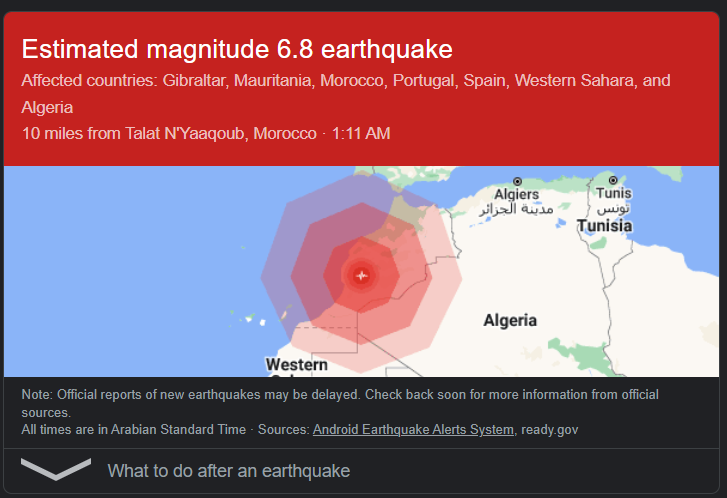Expand the chevron arrow below the map
The height and width of the screenshot is (498, 727).
coord(56,469)
